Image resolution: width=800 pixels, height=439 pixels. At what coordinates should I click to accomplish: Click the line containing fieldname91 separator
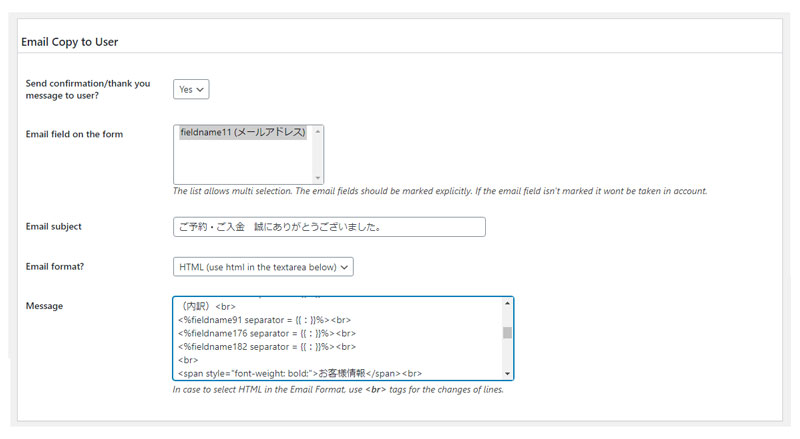click(x=264, y=320)
